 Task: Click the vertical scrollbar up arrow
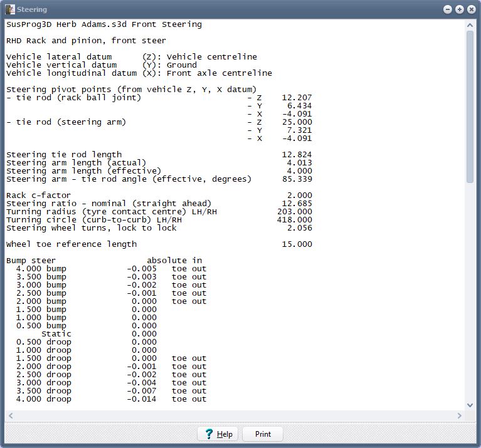(470, 24)
